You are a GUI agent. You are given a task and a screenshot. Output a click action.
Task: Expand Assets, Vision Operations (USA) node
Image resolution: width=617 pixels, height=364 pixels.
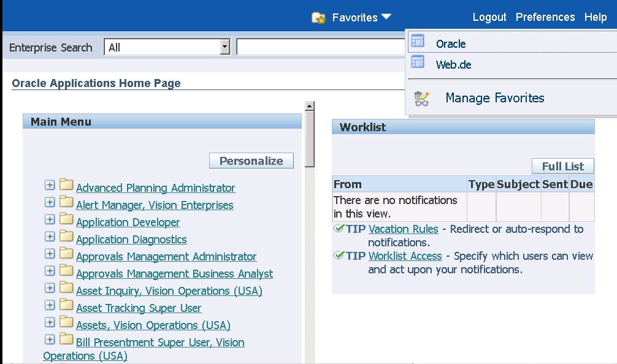tap(50, 322)
